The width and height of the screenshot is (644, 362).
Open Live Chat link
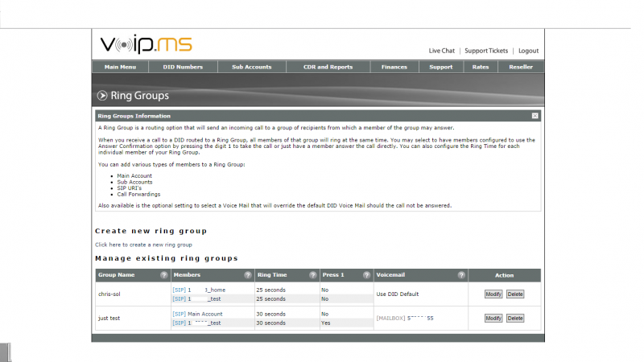[441, 51]
